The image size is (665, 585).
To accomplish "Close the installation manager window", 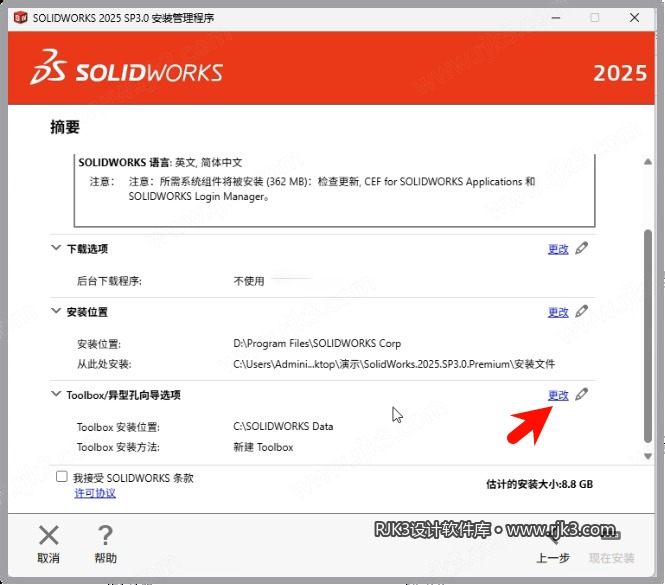I will pyautogui.click(x=634, y=18).
